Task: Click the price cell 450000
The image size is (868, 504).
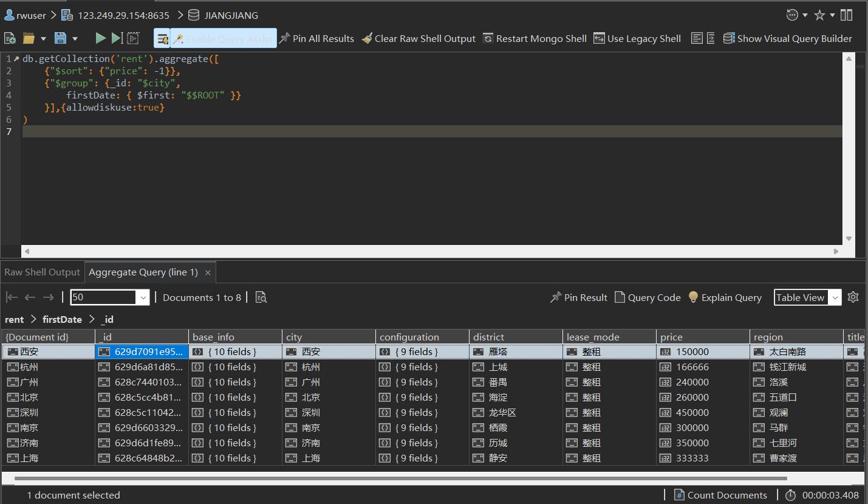Action: tap(703, 412)
